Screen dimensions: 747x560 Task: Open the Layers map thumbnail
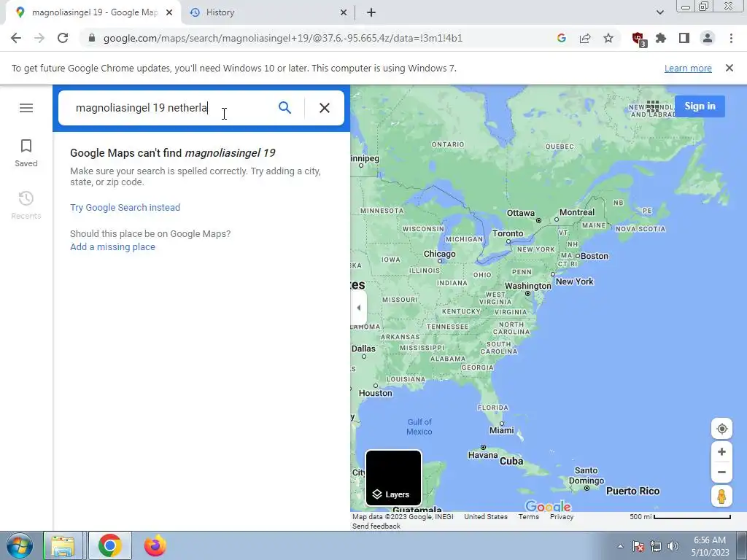point(393,478)
